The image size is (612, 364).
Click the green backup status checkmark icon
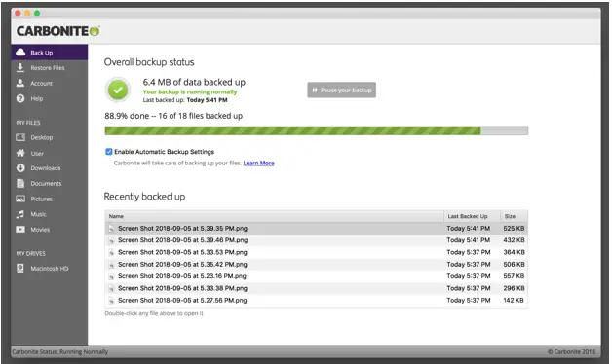[118, 91]
